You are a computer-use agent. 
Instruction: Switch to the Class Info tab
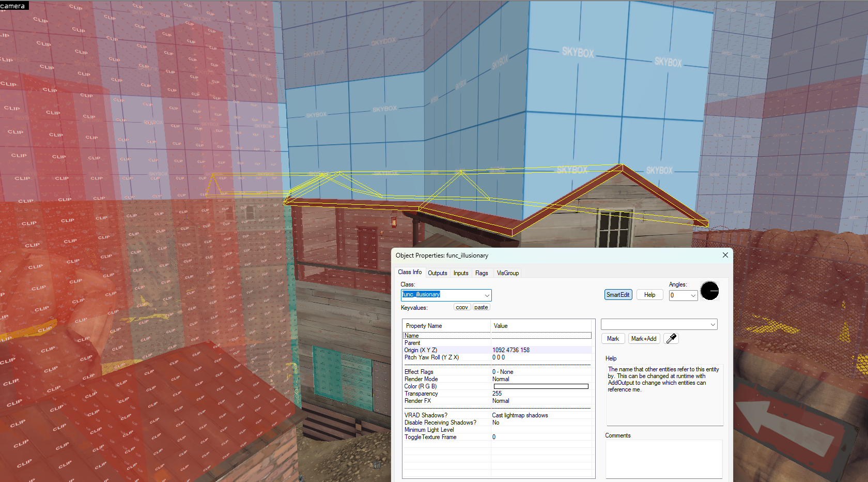410,272
